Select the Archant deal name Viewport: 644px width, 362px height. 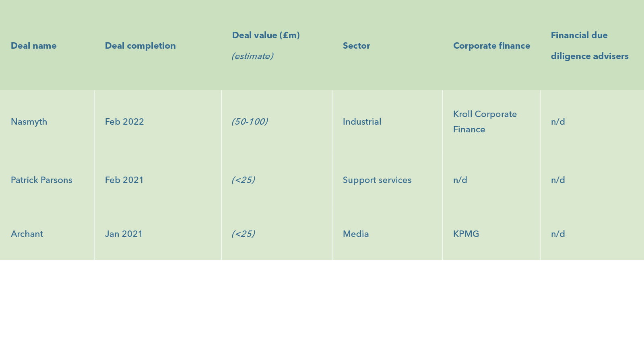tap(27, 234)
